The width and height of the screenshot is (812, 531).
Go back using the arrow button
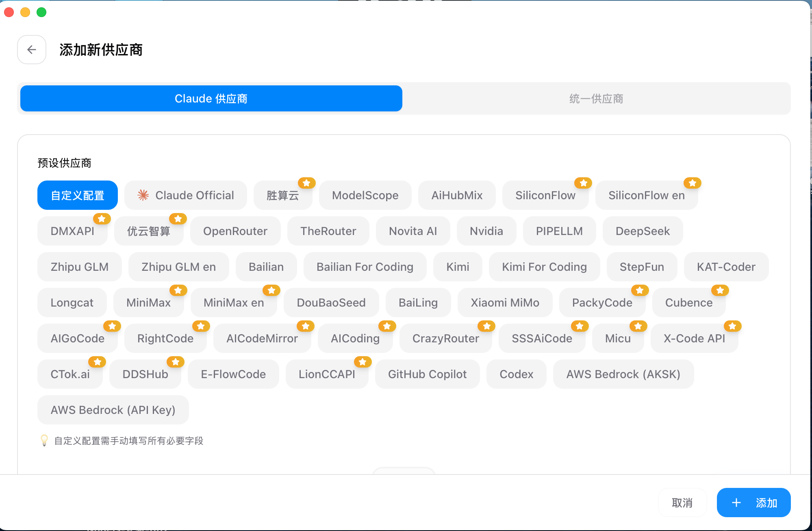[32, 50]
